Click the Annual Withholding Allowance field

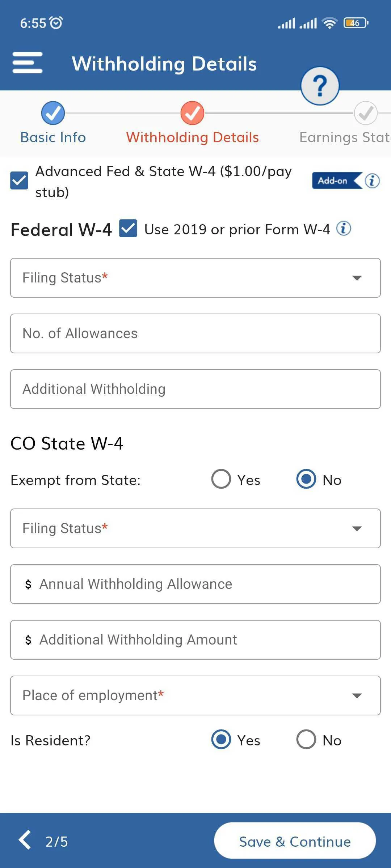click(195, 584)
